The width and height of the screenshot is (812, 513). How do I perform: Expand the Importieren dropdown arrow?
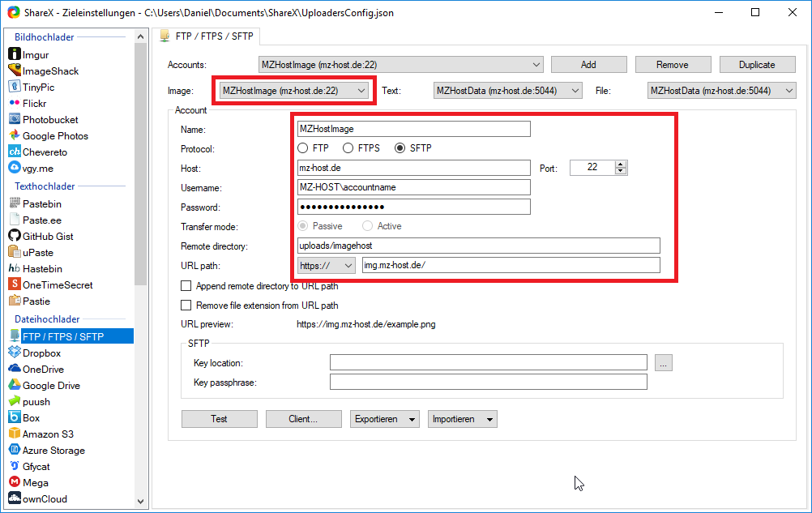[490, 419]
